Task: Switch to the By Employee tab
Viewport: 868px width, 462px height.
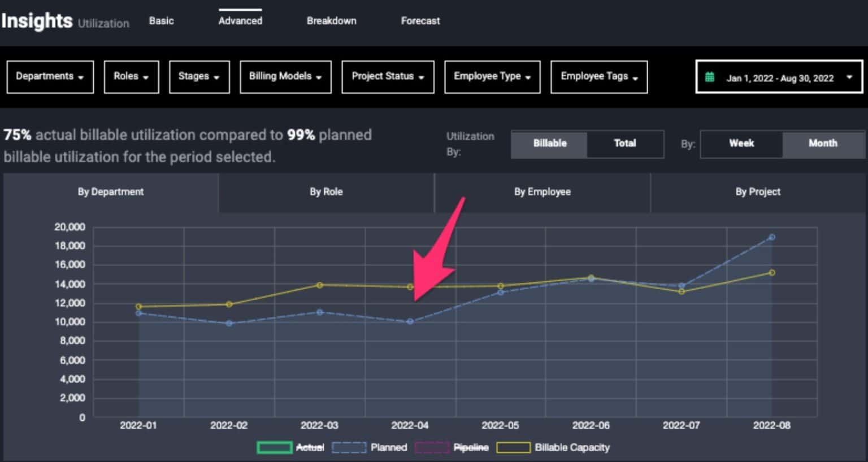Action: click(x=542, y=192)
